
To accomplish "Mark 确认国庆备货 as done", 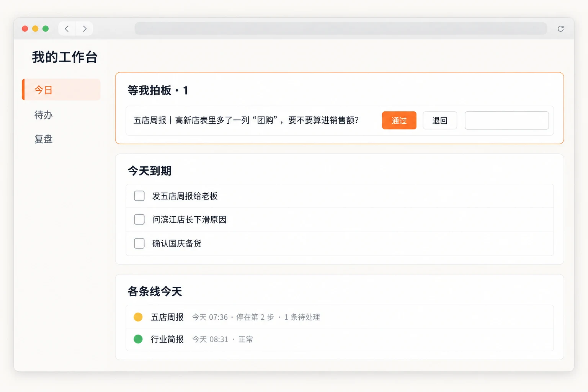I will [x=139, y=243].
